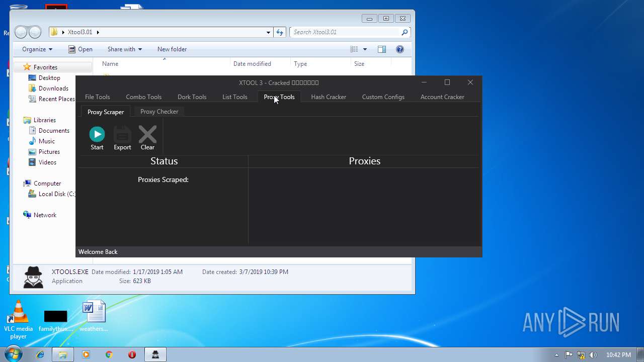
Task: Open the List Tools tab
Action: (234, 97)
